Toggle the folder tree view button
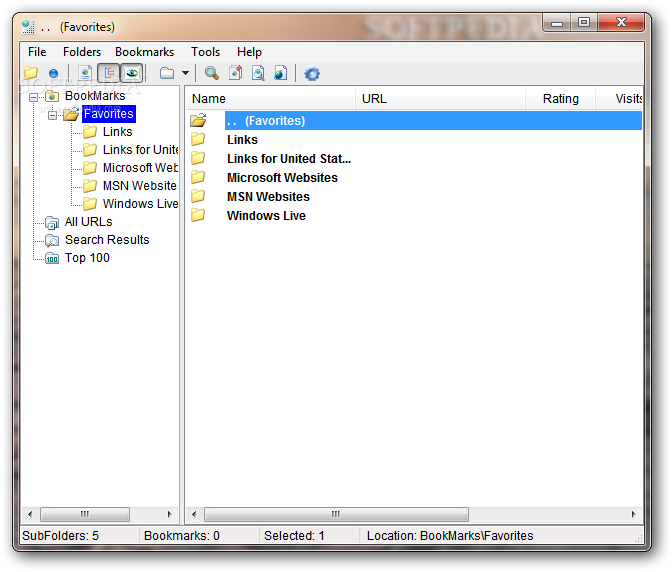This screenshot has height=572, width=672. (108, 73)
